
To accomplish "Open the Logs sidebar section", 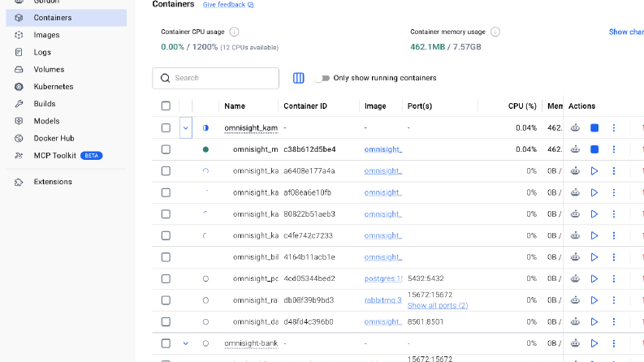I will (66, 52).
